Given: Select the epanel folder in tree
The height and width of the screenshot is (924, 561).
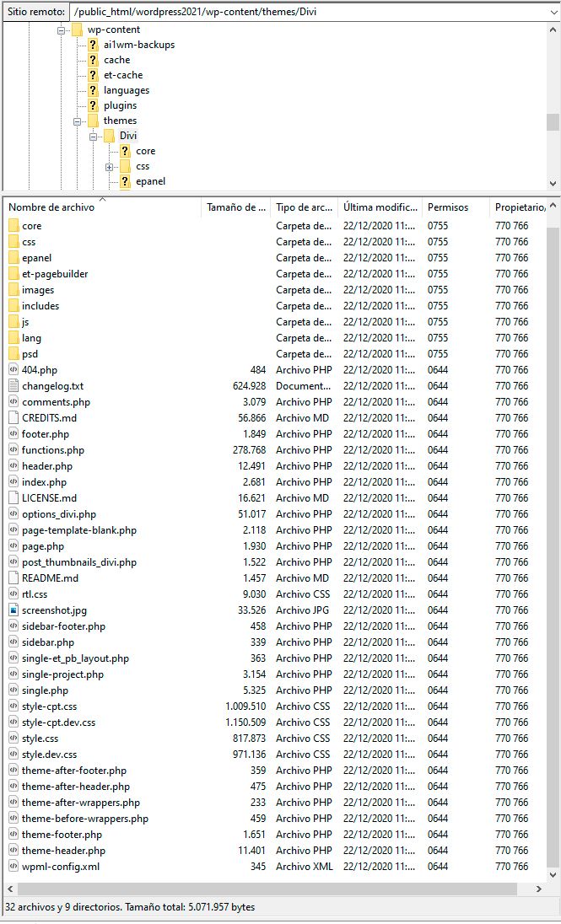Looking at the screenshot, I should [150, 181].
